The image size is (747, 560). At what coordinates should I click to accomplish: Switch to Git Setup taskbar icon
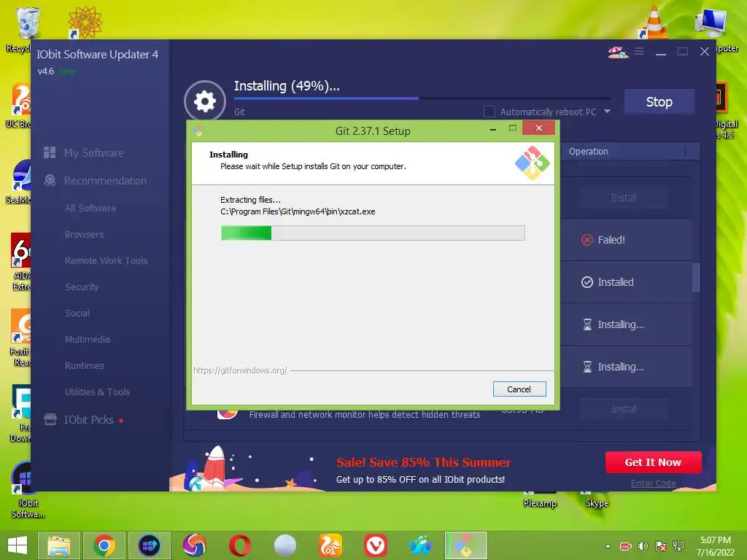466,545
